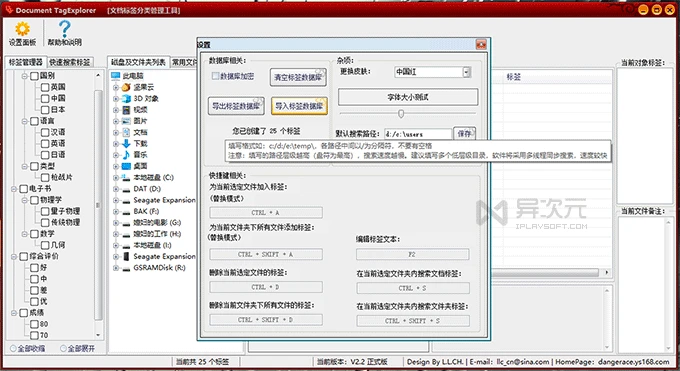
Task: Select the DAT (D:) drive icon
Action: click(x=126, y=189)
